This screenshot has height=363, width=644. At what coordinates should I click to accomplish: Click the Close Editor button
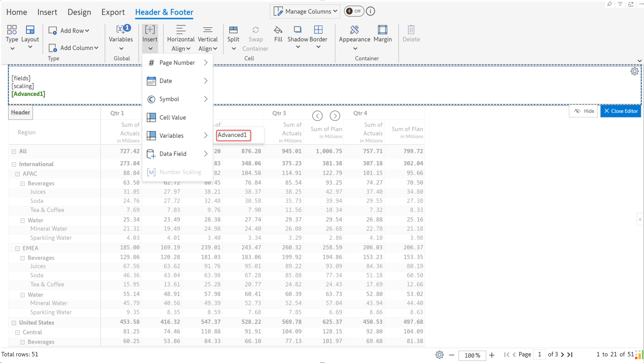(x=621, y=111)
